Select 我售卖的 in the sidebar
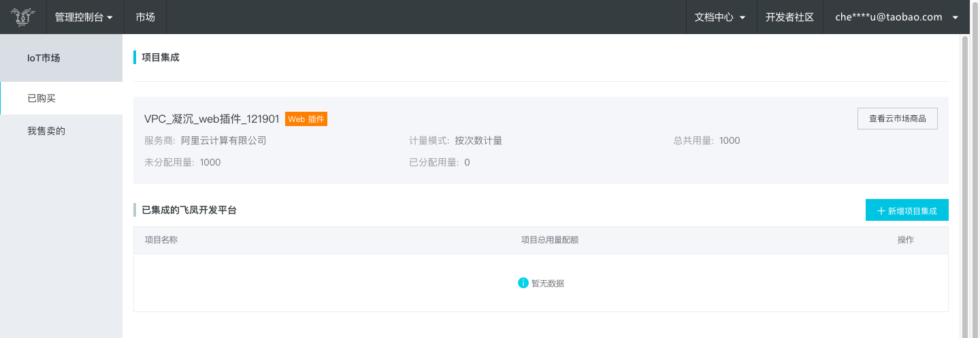Screen dimensions: 980x338 click(x=61, y=131)
